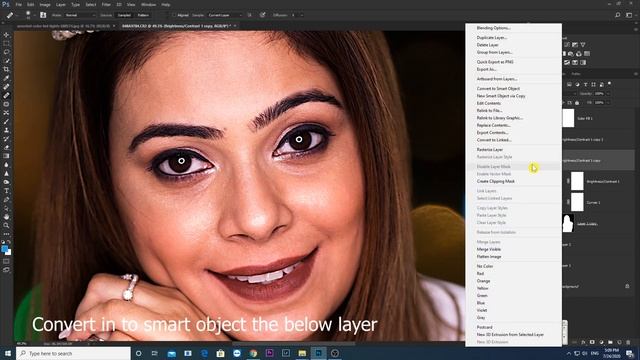640x360 pixels.
Task: Open the Diffusion value dropdown
Action: click(302, 15)
